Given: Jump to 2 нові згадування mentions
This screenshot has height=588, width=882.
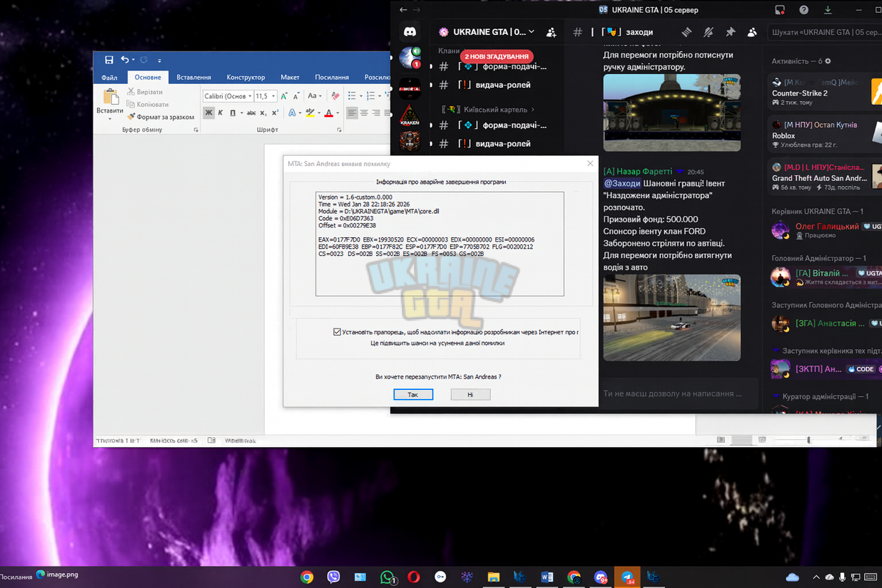Looking at the screenshot, I should (497, 56).
